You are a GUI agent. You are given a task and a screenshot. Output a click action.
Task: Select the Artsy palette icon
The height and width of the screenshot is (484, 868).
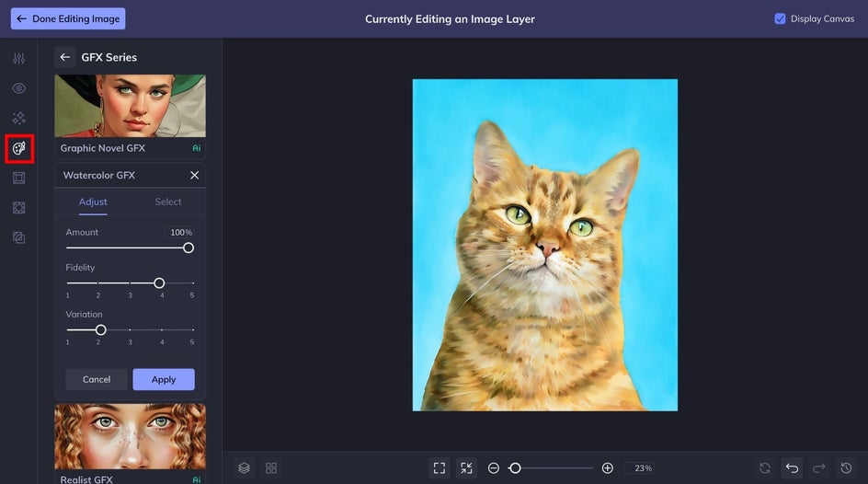(x=18, y=148)
